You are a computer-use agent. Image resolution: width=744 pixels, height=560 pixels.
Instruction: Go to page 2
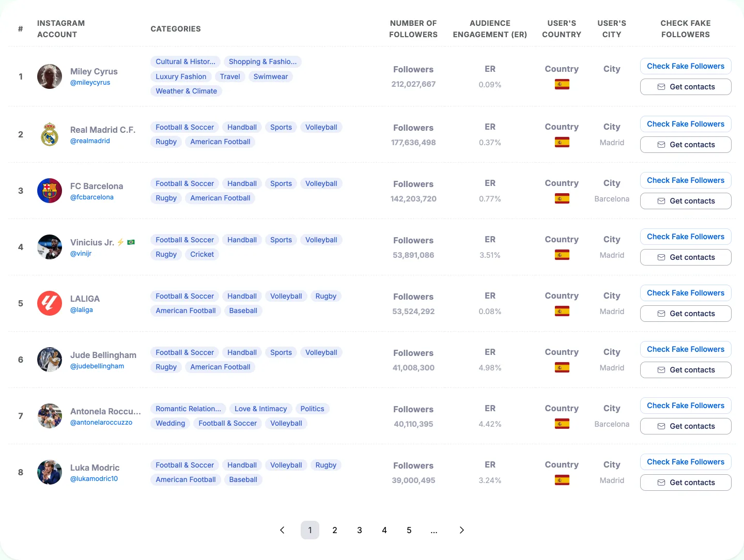(x=335, y=530)
